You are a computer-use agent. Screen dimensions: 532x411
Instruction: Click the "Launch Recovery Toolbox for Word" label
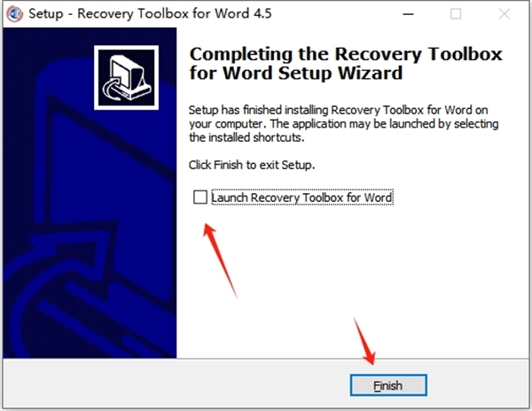[x=302, y=198]
